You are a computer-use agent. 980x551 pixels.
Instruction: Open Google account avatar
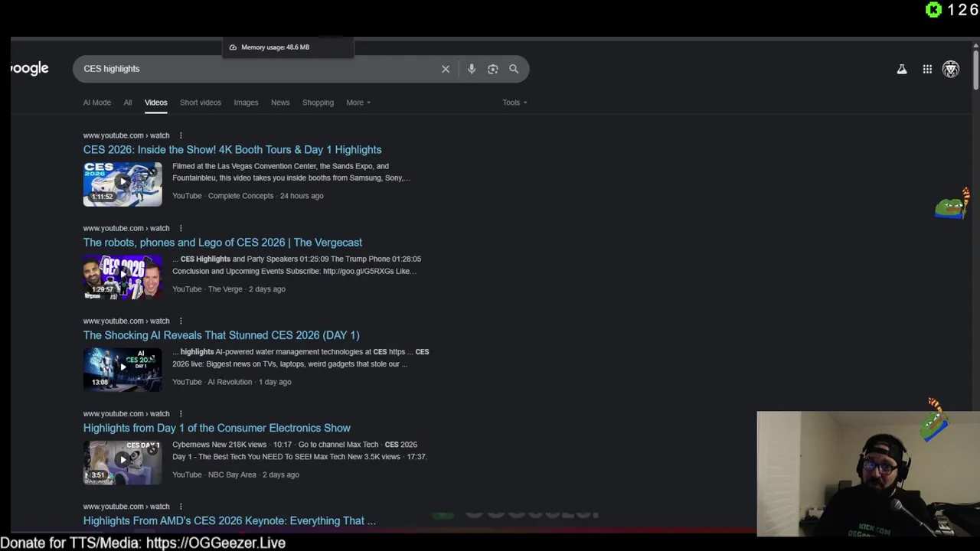click(x=951, y=69)
